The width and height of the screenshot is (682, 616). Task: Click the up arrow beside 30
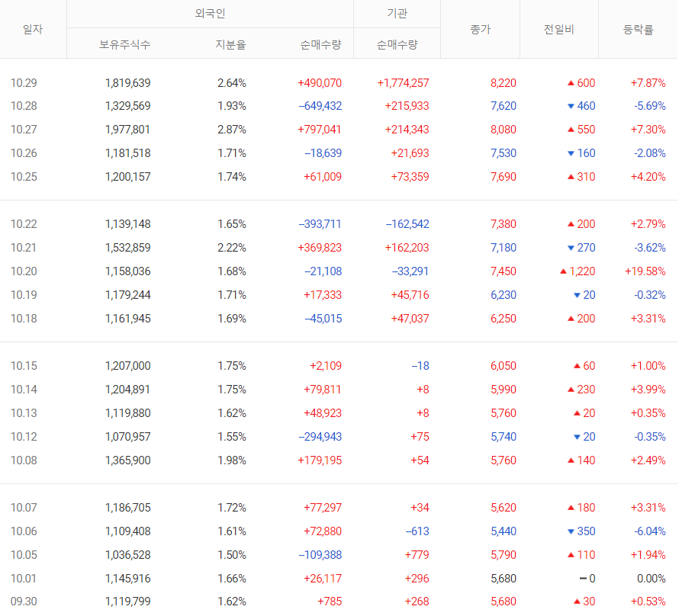[x=577, y=602]
